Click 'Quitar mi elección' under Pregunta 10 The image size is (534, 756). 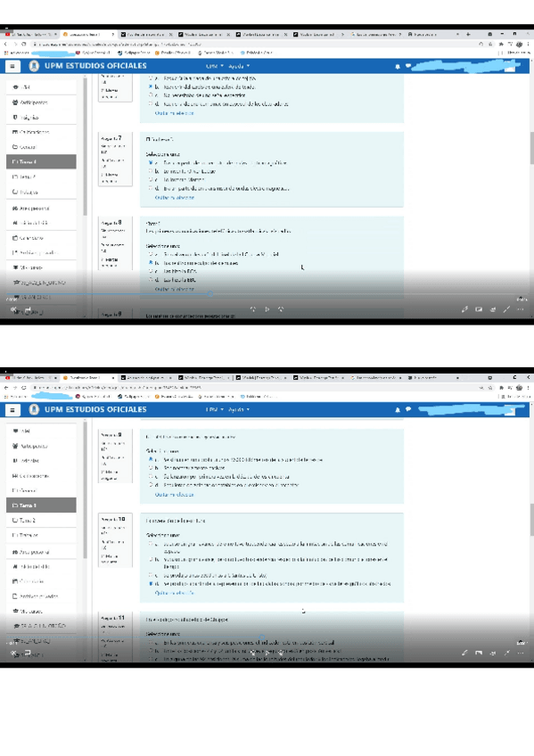[x=175, y=593]
